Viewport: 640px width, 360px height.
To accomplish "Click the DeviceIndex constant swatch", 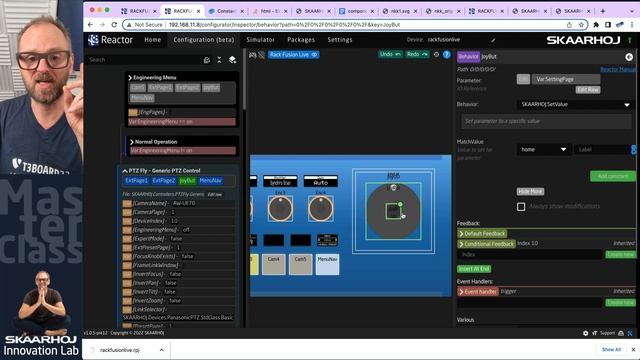I will click(127, 221).
